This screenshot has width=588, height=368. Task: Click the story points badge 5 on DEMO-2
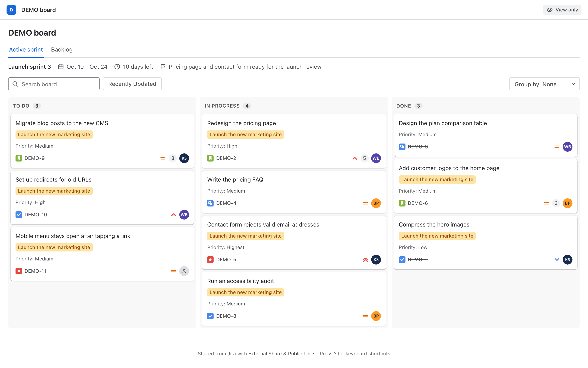click(364, 158)
